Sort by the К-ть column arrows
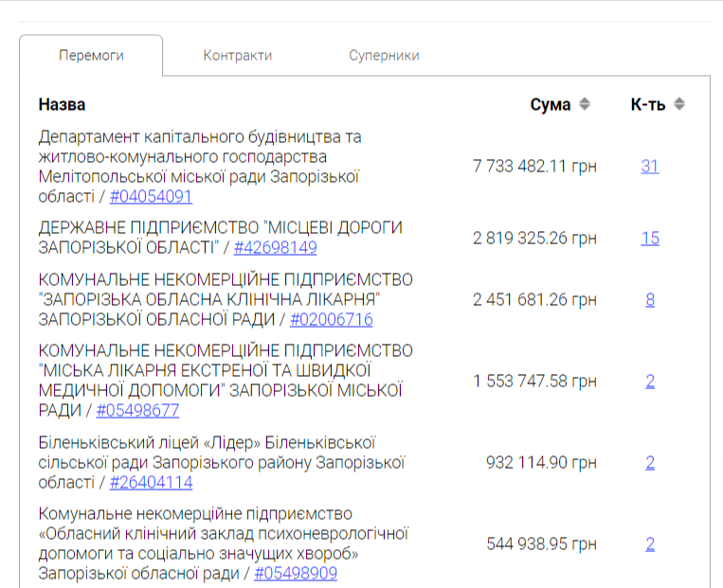Screen dimensions: 723x588 (x=678, y=104)
